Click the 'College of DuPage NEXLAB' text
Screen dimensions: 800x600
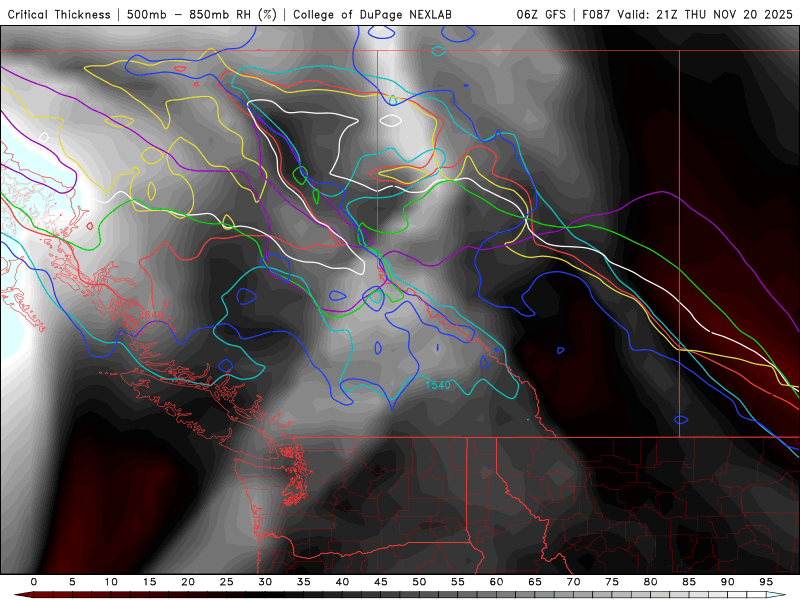(x=372, y=14)
